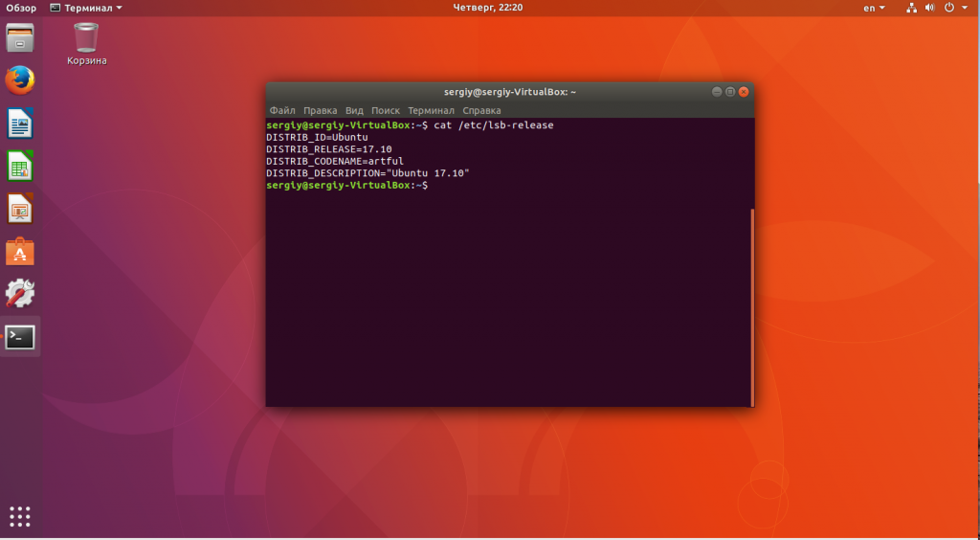980x540 pixels.
Task: Open the Правка menu in terminal
Action: coord(321,110)
